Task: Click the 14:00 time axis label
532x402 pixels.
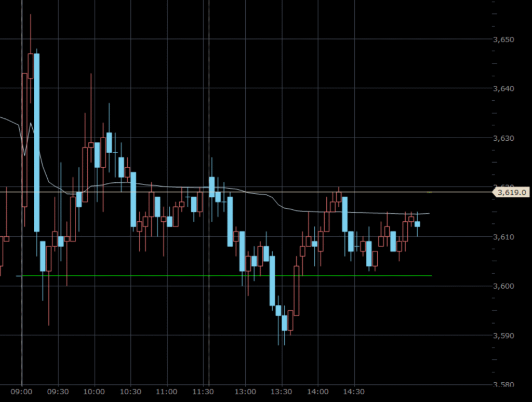Action: click(x=318, y=392)
